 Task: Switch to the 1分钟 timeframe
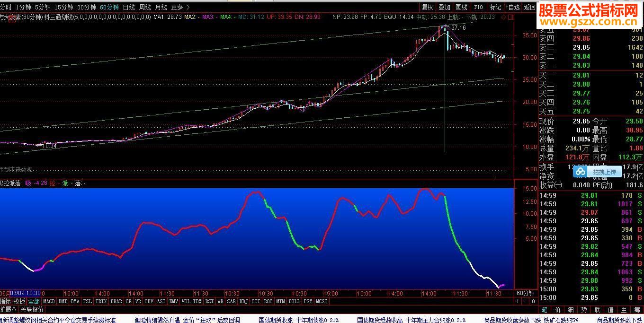tap(23, 7)
